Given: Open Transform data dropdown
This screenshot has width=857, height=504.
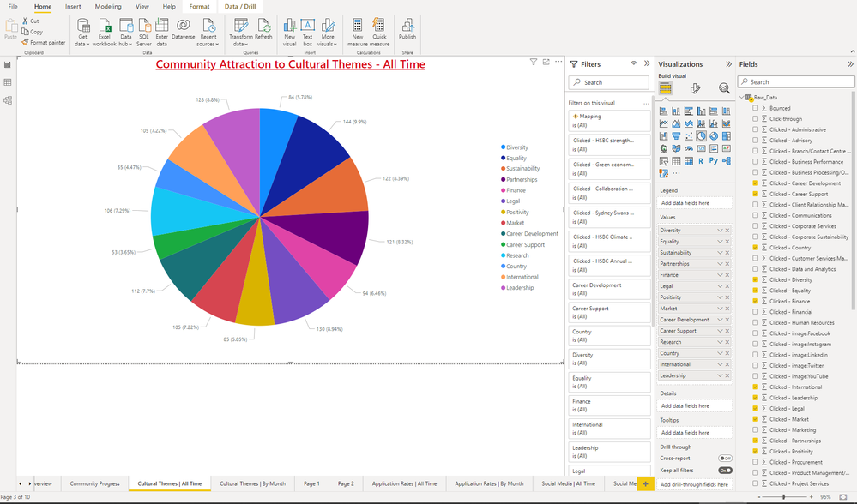Looking at the screenshot, I should 240,33.
